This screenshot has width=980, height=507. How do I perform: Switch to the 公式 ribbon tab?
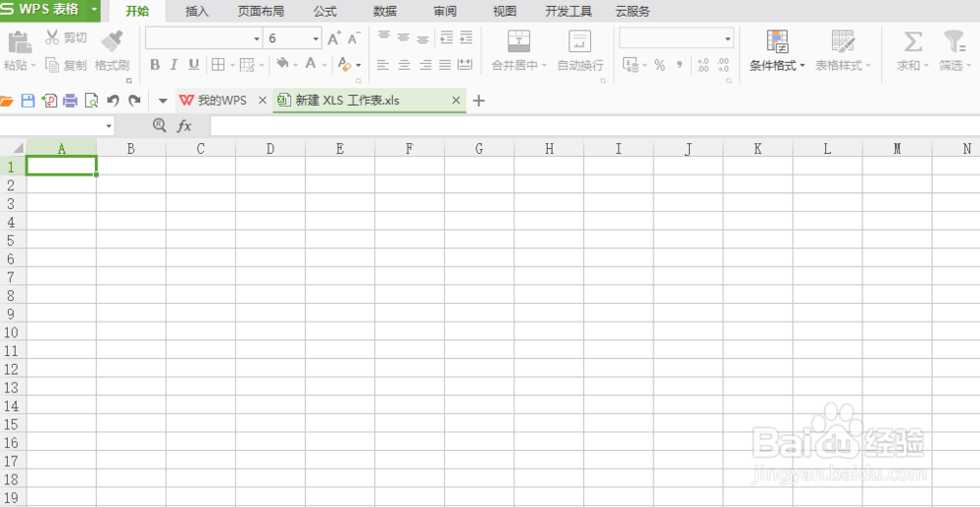(325, 11)
